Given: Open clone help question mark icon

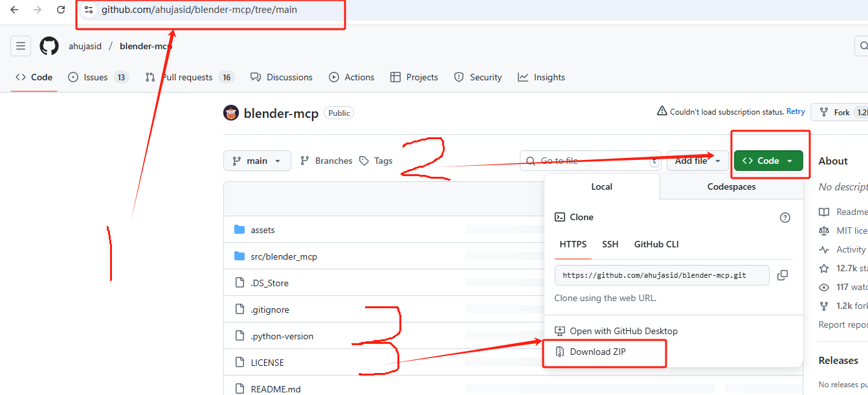Looking at the screenshot, I should pyautogui.click(x=785, y=218).
